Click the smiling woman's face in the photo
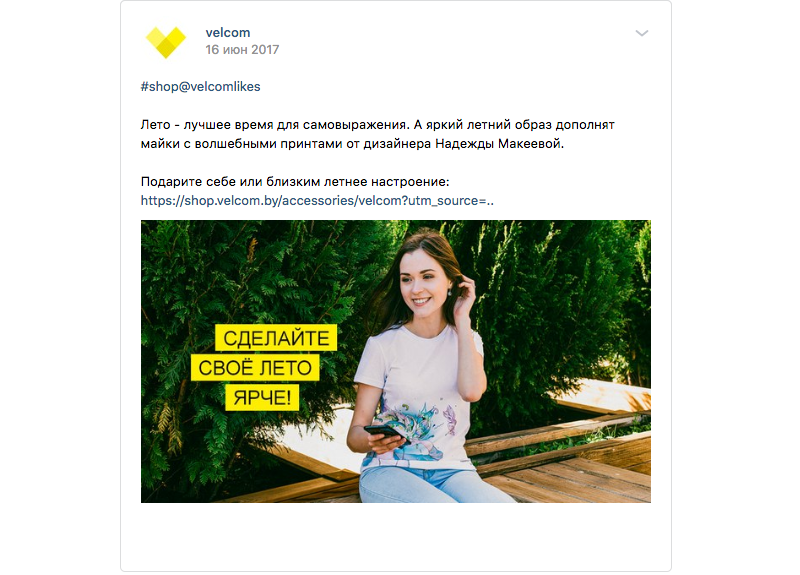 point(422,281)
